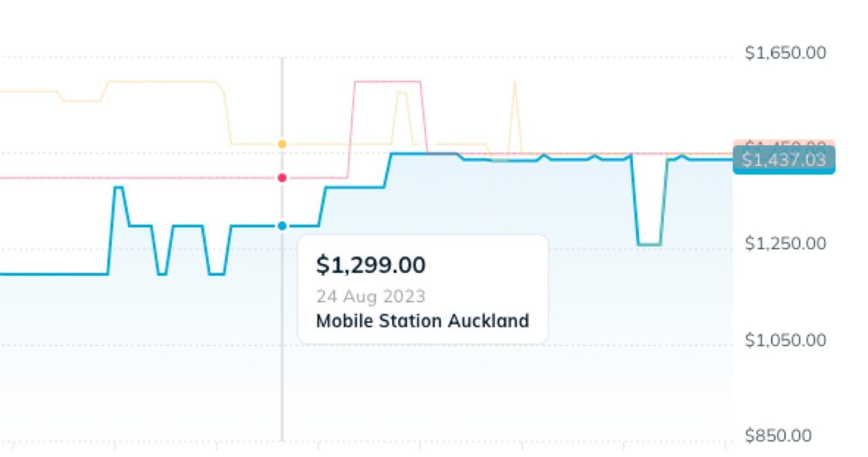The image size is (868, 457).
Task: Click the blue line's first upward spike
Action: pos(118,188)
